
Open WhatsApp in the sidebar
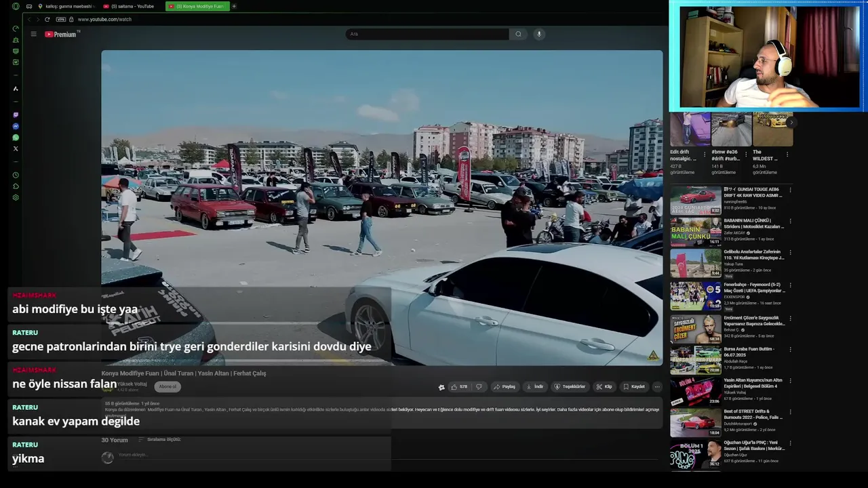(x=16, y=138)
